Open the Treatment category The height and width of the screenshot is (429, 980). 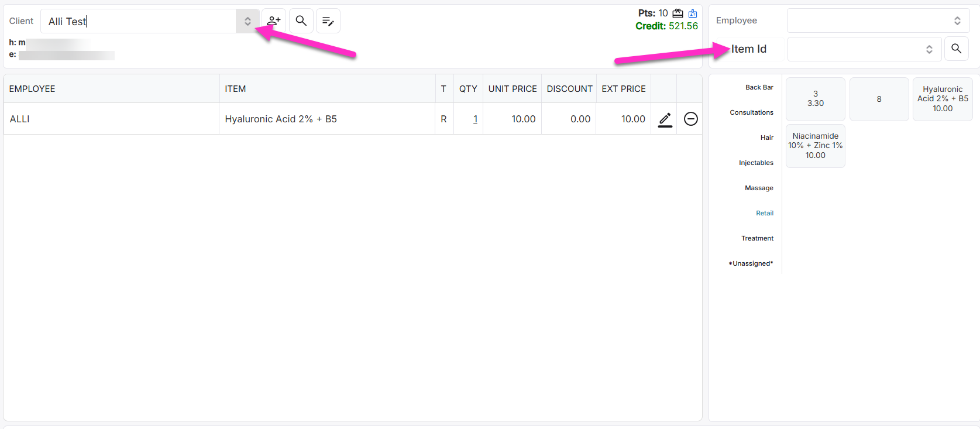757,238
